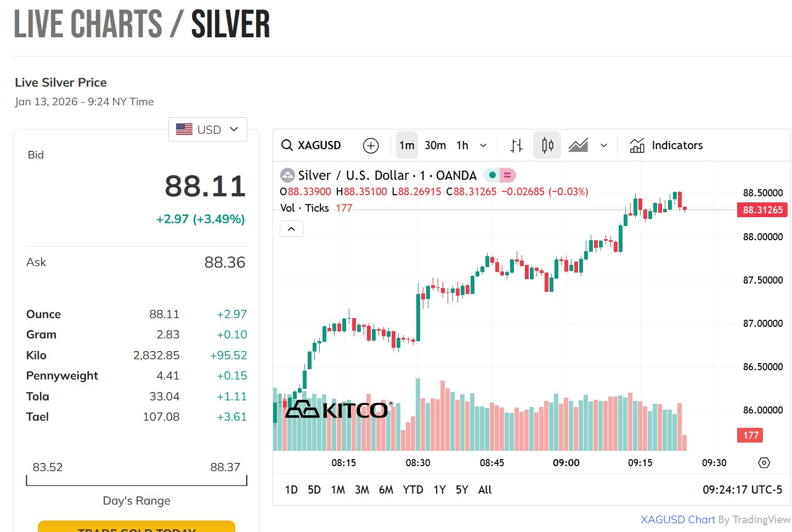Select the YTD date range
792x532 pixels.
(412, 490)
